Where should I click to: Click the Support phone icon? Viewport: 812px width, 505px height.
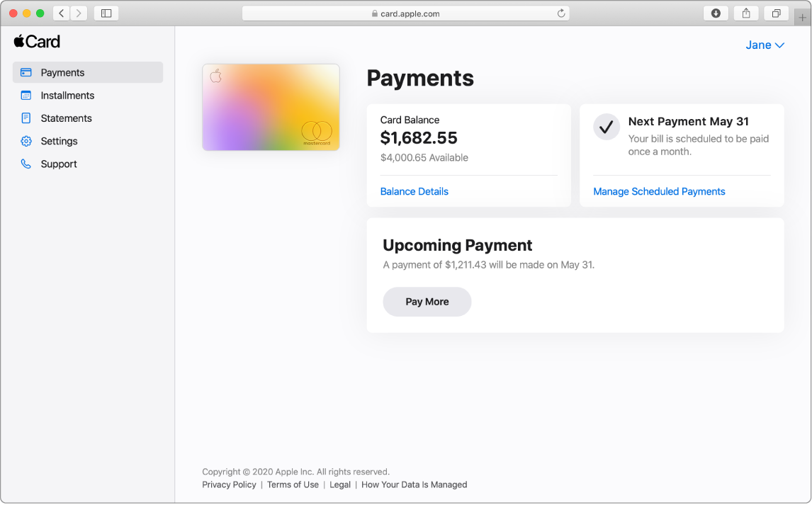pyautogui.click(x=26, y=164)
